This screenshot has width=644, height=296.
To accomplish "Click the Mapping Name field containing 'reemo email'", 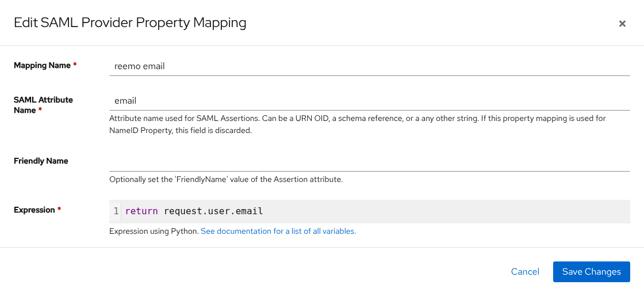I will click(370, 66).
